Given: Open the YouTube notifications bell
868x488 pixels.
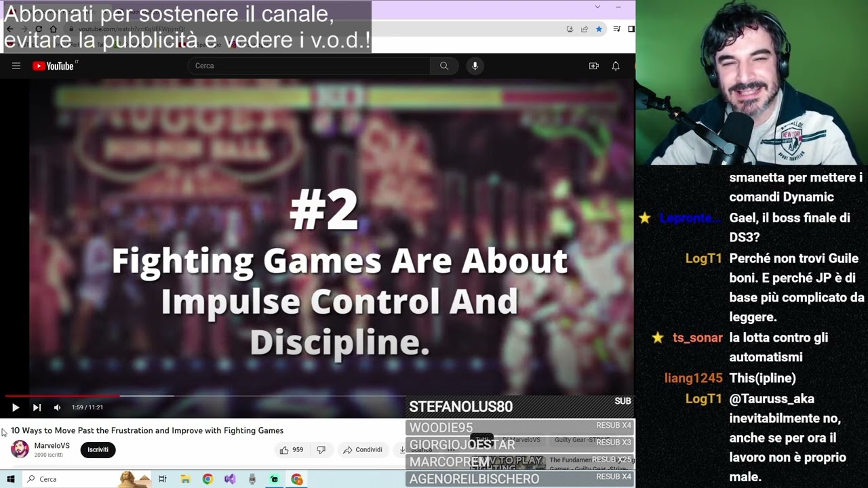Looking at the screenshot, I should pos(616,66).
